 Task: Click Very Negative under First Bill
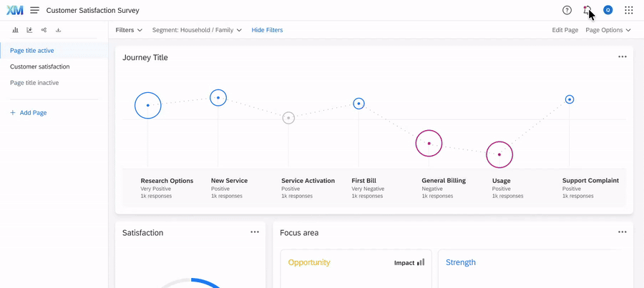368,189
